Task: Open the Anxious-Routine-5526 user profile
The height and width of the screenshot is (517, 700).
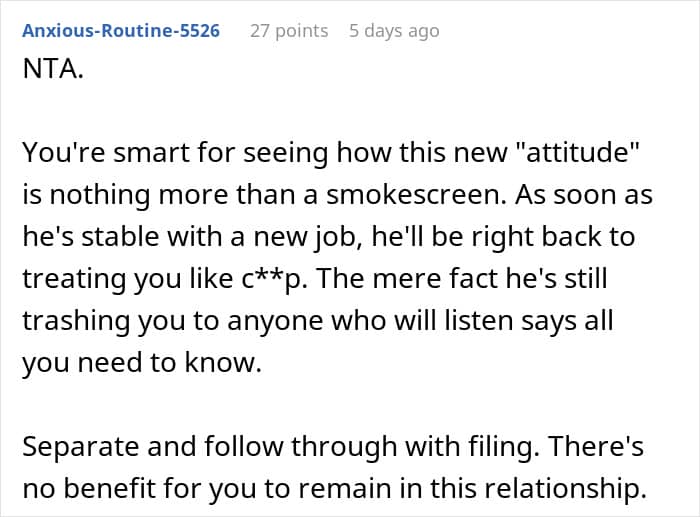Action: (x=121, y=31)
